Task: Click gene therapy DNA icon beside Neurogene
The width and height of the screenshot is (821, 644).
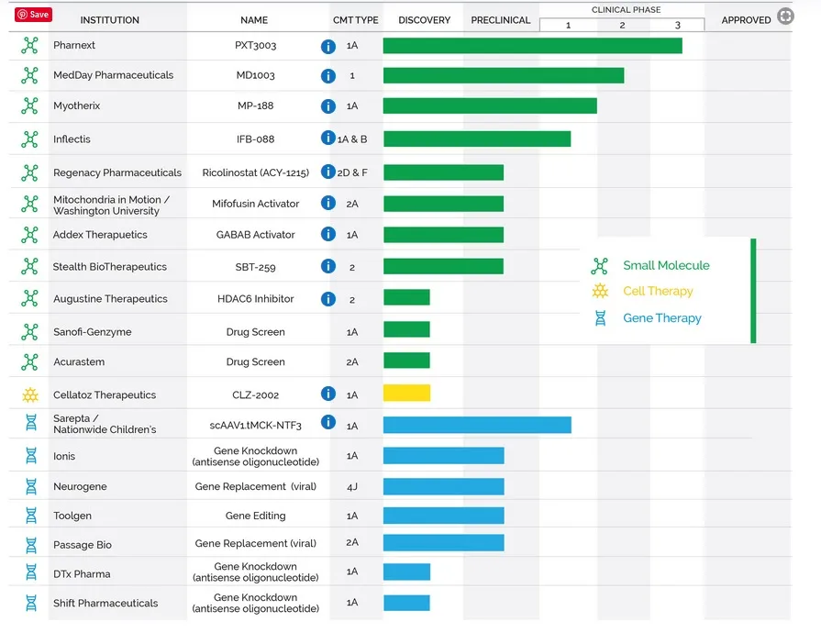Action: click(31, 486)
